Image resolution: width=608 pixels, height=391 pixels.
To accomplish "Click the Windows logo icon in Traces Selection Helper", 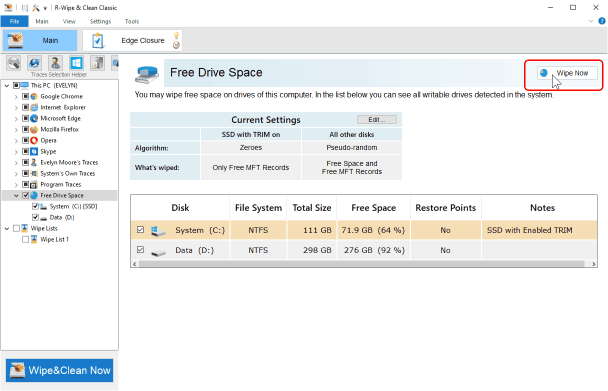I will pyautogui.click(x=76, y=63).
